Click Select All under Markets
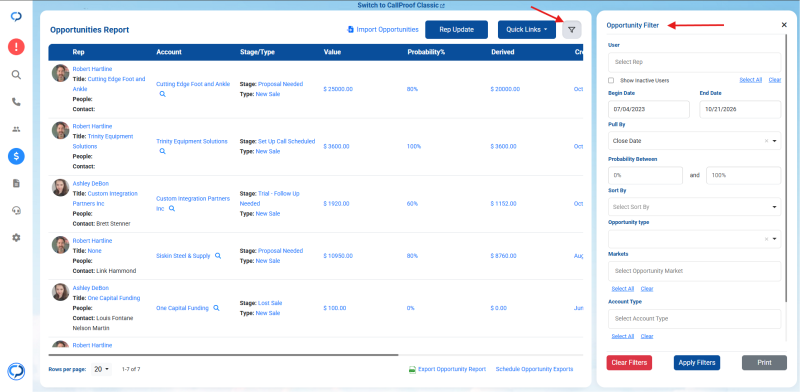This screenshot has width=800, height=392. (x=622, y=289)
